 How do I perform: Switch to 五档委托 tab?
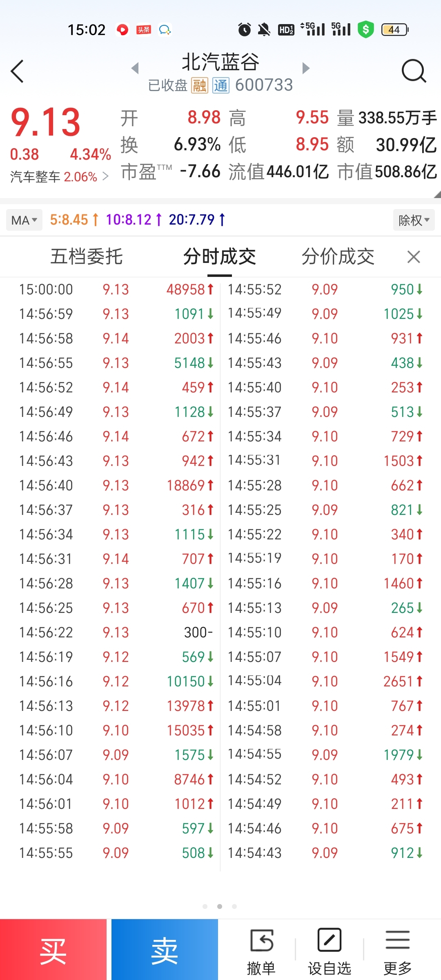[87, 257]
